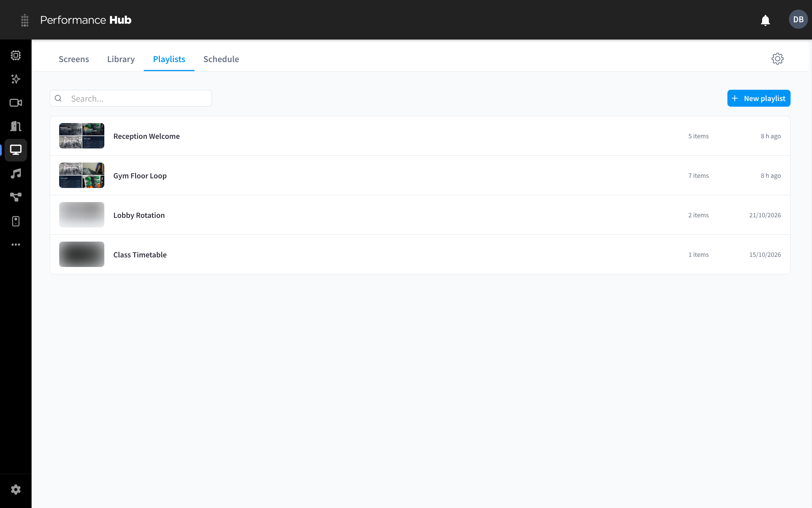
Task: Open the Lobby Rotation playlist name
Action: tap(139, 215)
